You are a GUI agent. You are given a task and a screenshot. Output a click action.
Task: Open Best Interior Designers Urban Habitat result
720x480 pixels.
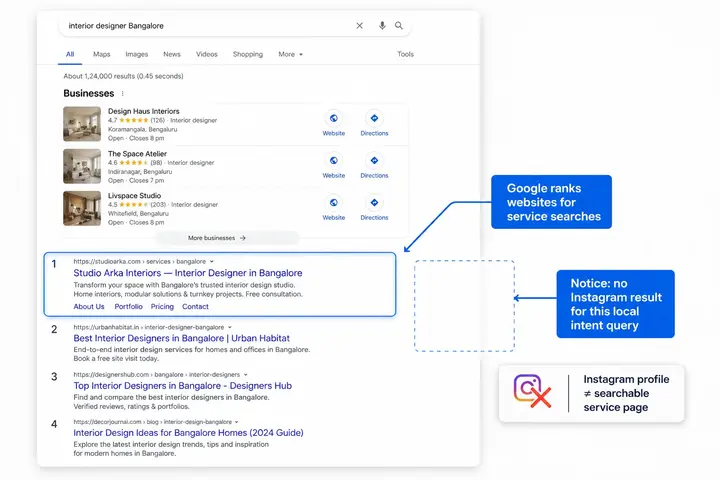click(181, 339)
